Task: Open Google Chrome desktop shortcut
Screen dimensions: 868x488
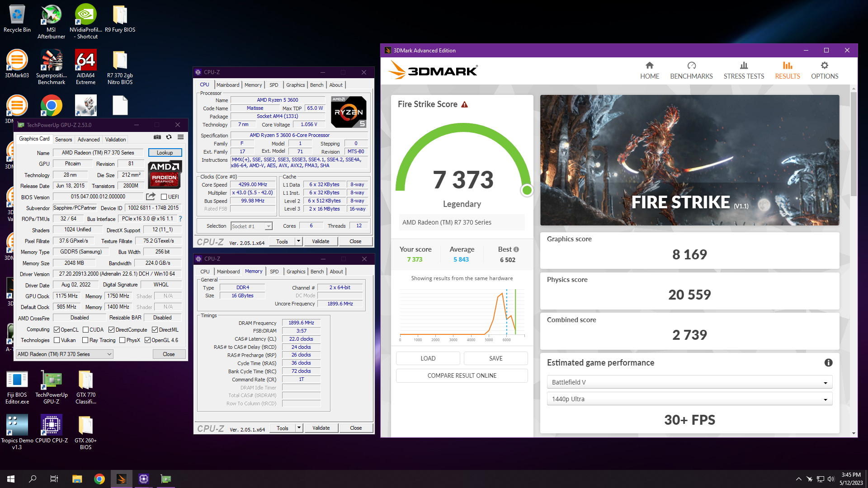Action: [51, 106]
